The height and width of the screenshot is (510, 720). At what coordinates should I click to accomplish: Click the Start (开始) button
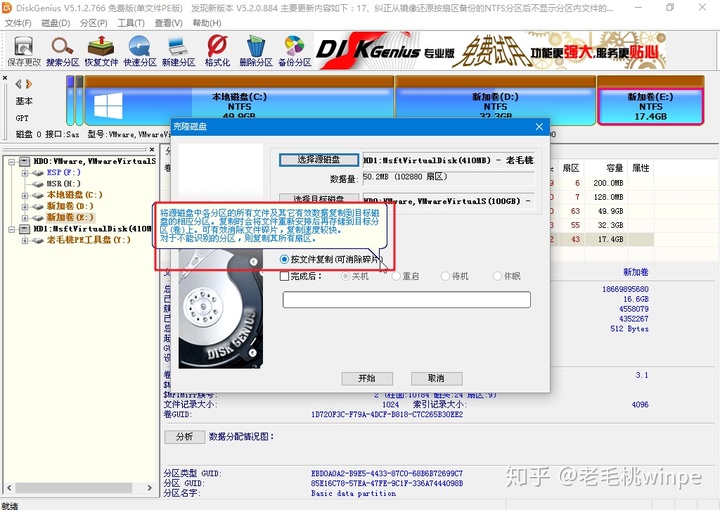point(367,378)
